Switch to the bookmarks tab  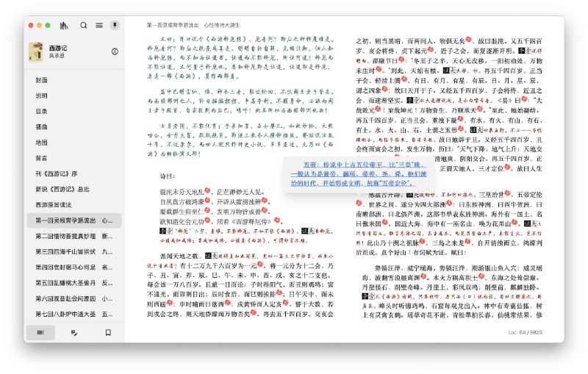(108, 332)
